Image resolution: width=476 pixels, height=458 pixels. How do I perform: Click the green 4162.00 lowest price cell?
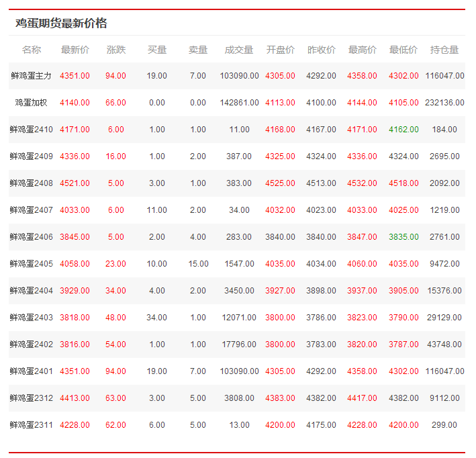point(403,130)
